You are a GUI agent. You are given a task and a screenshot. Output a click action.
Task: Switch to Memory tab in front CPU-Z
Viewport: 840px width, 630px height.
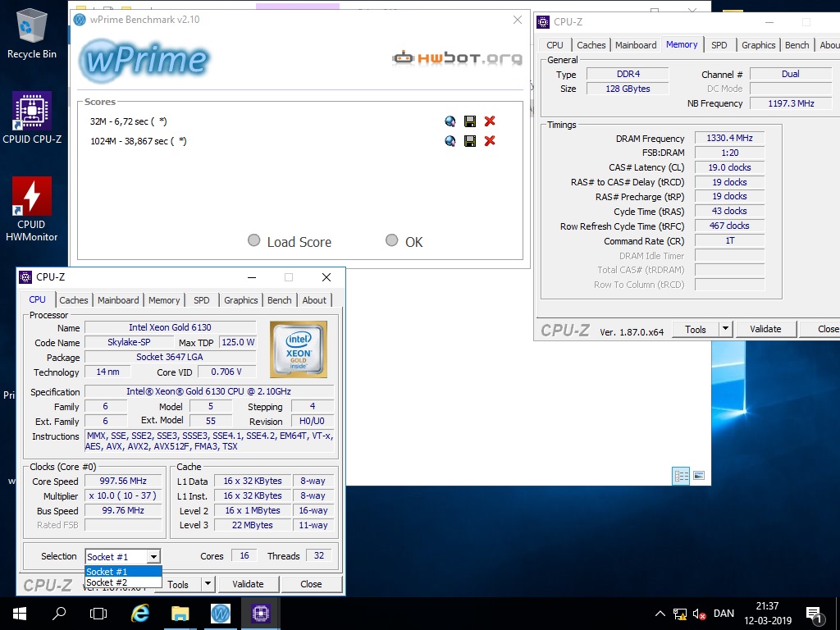pos(164,300)
